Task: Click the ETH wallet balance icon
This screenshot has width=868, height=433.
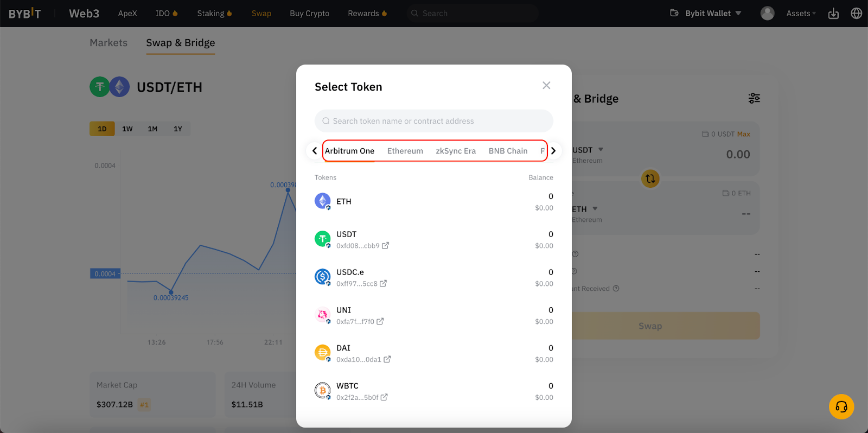Action: pyautogui.click(x=726, y=193)
